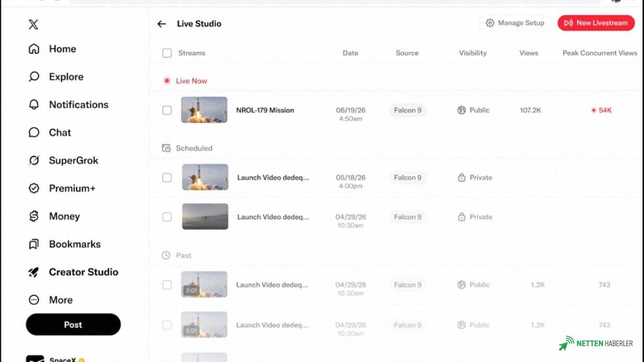Open the Notifications bell icon
Screen dimensions: 644x362
pyautogui.click(x=34, y=105)
